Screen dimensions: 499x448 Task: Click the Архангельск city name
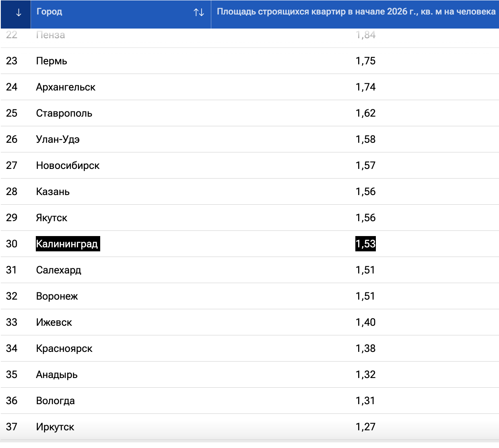point(66,87)
